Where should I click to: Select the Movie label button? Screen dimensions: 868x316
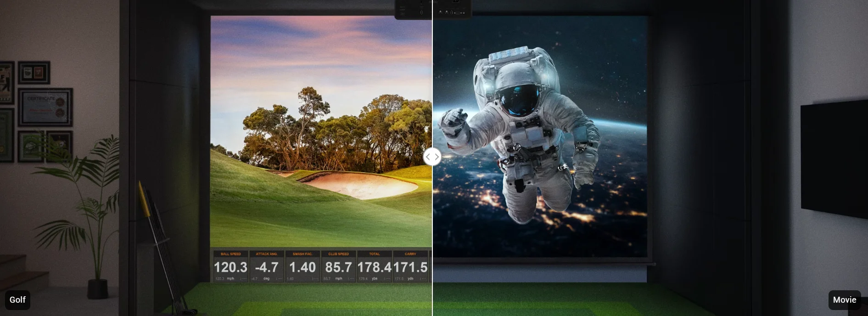[845, 300]
